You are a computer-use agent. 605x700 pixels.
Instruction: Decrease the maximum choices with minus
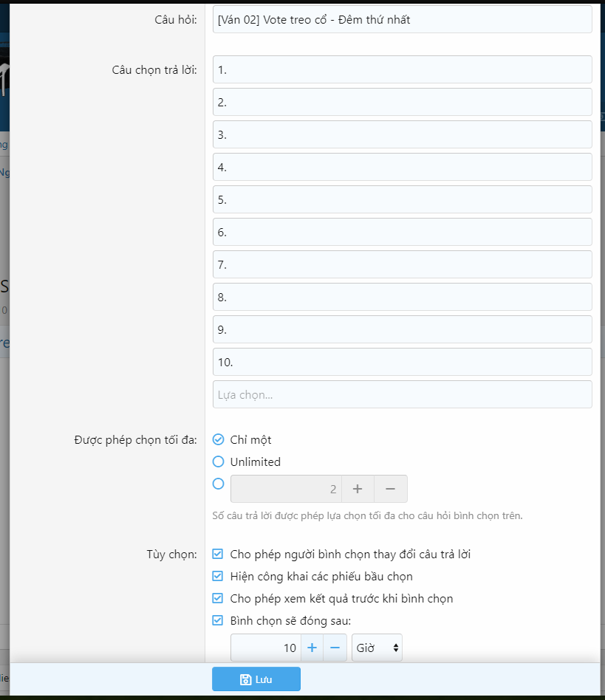point(391,489)
